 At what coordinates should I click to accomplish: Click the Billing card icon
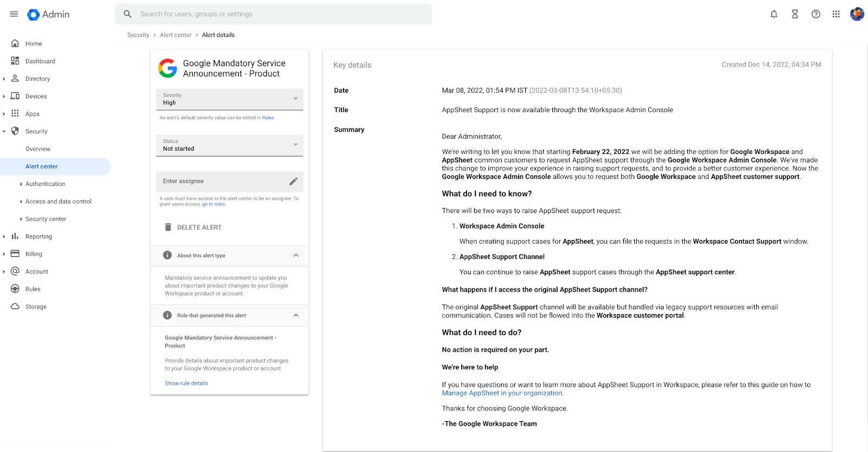(15, 254)
